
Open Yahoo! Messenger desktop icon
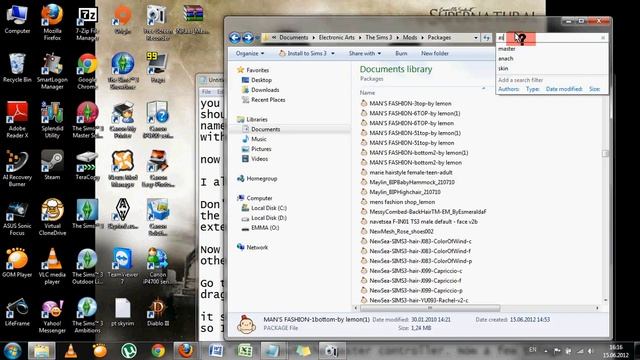(52, 316)
